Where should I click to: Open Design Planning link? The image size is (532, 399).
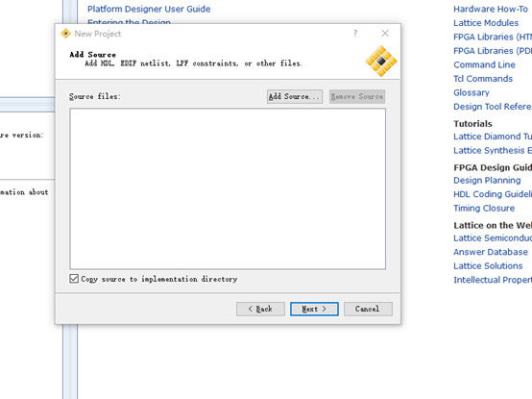coord(487,181)
